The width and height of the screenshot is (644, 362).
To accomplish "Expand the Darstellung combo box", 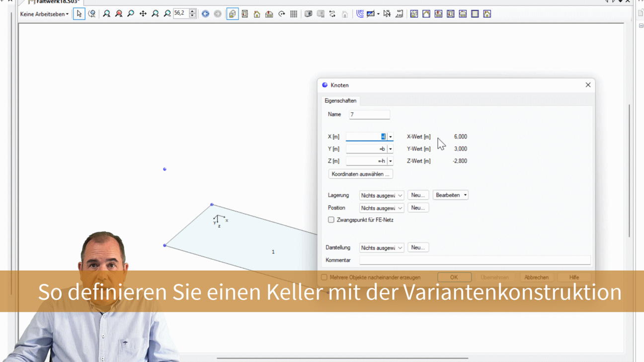I will 381,248.
